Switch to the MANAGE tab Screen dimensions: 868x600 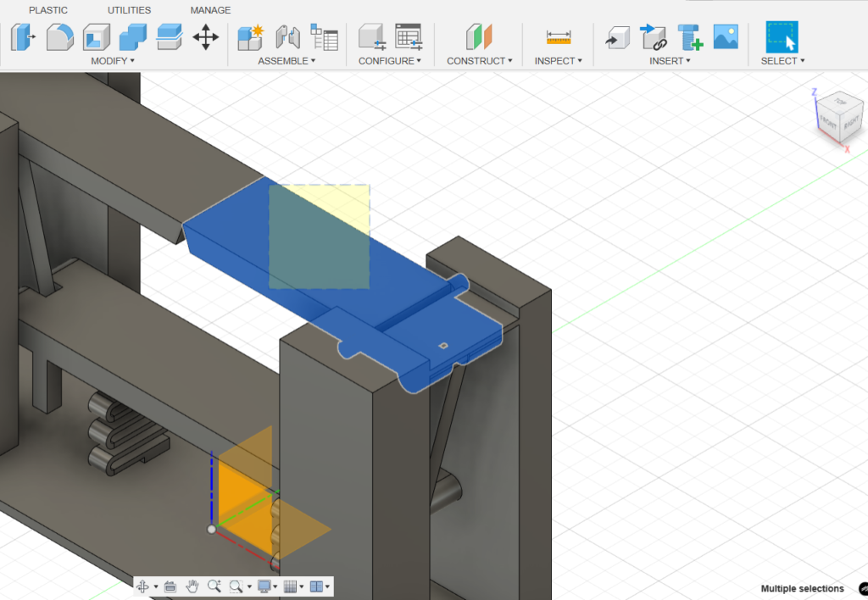[210, 10]
